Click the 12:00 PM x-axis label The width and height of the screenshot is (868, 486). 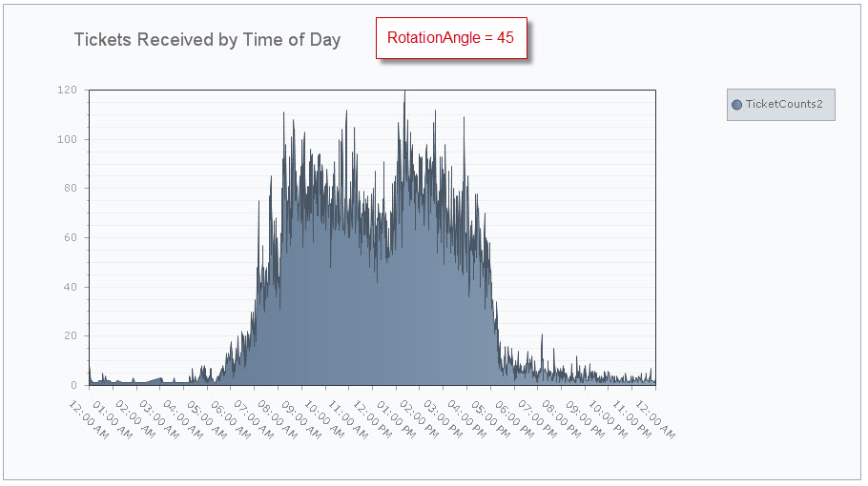[x=373, y=419]
